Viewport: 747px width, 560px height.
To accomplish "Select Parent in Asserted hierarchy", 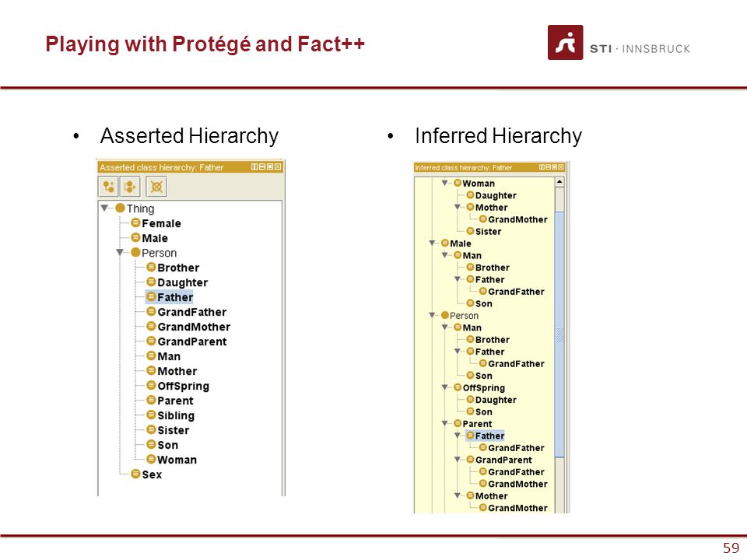I will coord(175,401).
